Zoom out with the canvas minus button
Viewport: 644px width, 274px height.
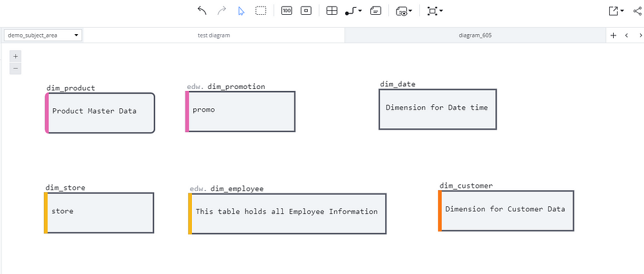pos(15,68)
